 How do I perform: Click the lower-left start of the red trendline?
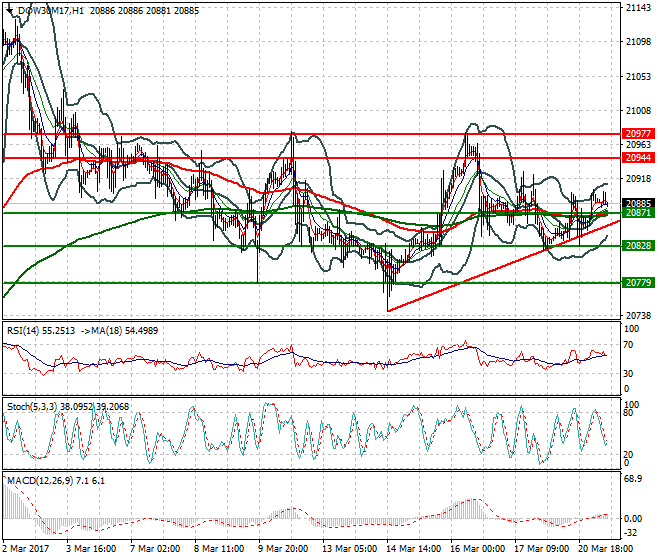click(x=388, y=311)
